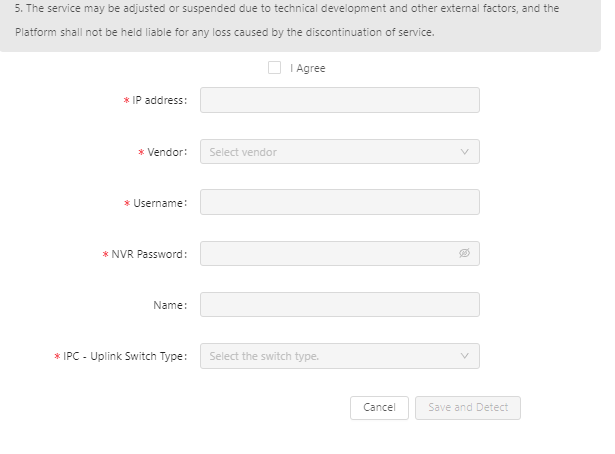615x454 pixels.
Task: Focus the Name input field
Action: pos(340,305)
